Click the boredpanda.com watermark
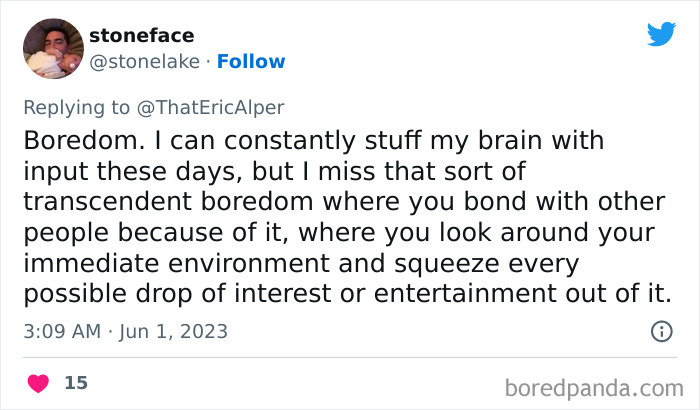700x410 pixels. [x=595, y=386]
